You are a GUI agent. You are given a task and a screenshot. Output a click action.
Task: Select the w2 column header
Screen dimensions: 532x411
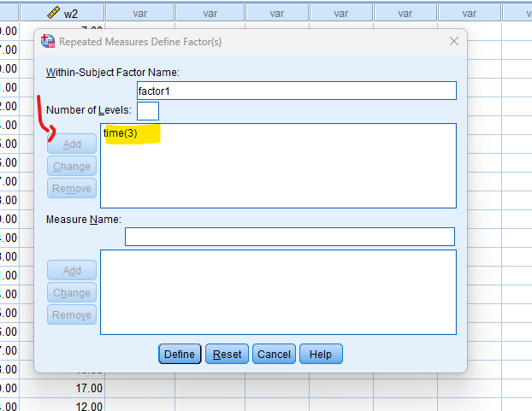coord(72,13)
